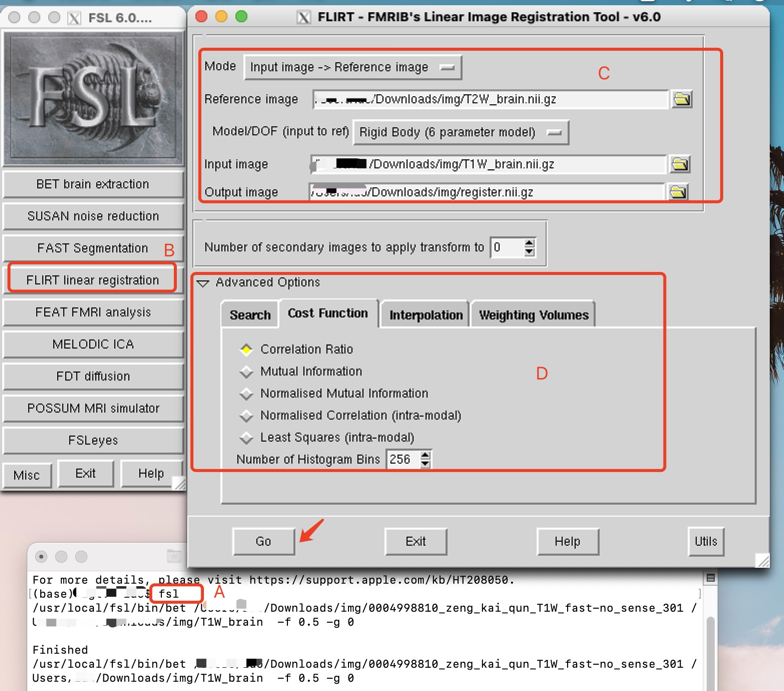The width and height of the screenshot is (784, 691).
Task: Open the Model/DOF Rigid Body dropdown
Action: tap(460, 132)
